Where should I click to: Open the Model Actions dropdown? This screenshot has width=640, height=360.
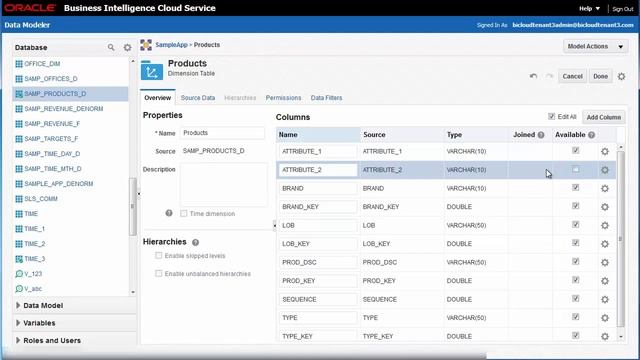pos(595,47)
